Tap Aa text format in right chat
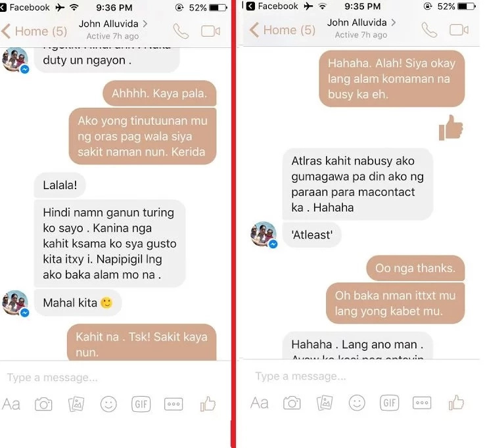 click(259, 403)
